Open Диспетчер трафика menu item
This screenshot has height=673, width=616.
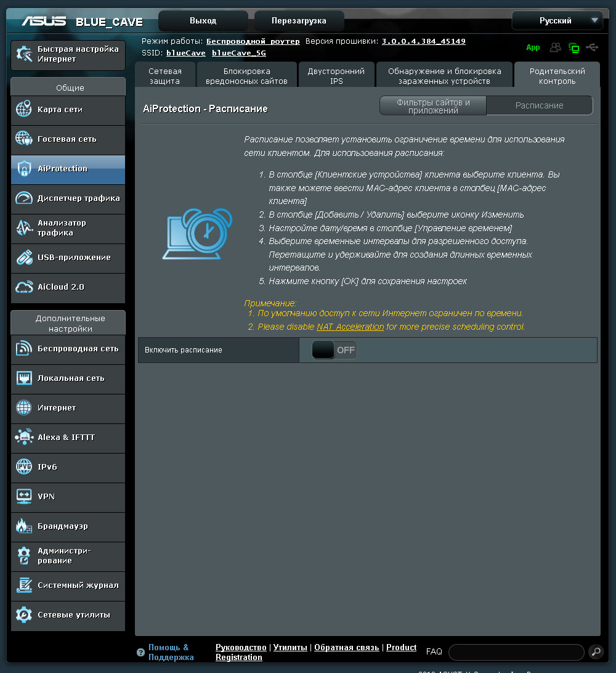(68, 198)
